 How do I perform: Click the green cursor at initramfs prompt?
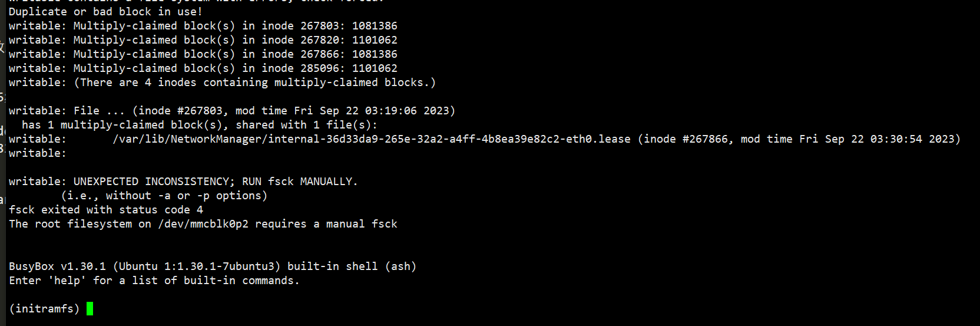click(x=90, y=308)
